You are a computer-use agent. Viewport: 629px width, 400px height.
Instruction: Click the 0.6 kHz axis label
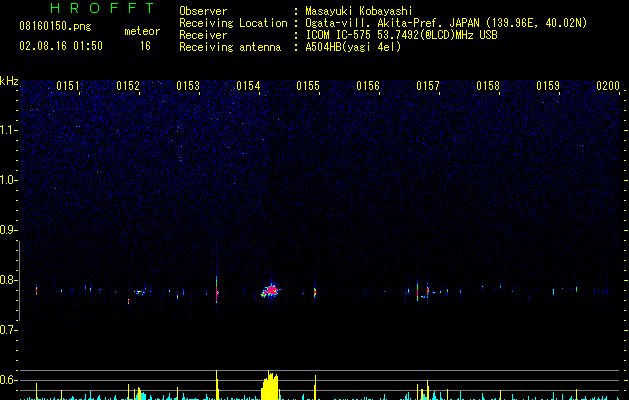coord(9,380)
